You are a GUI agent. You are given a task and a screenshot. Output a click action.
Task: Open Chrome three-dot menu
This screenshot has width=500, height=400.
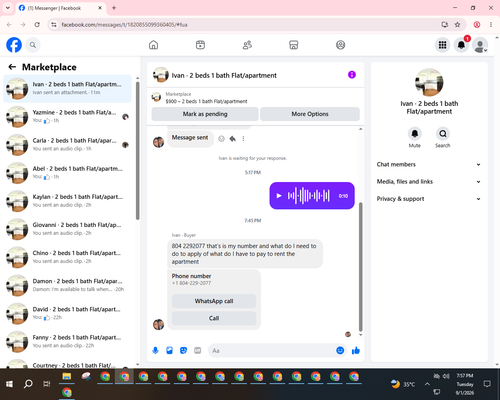491,25
